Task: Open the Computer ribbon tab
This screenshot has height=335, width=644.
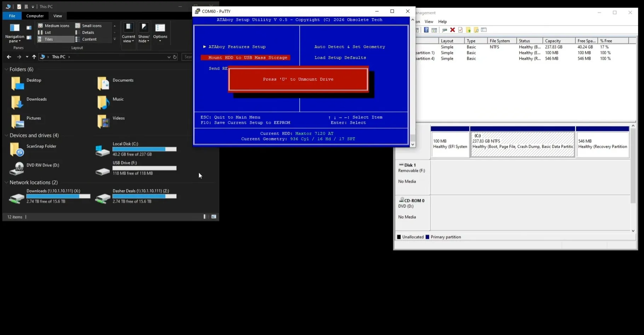Action: [x=35, y=16]
